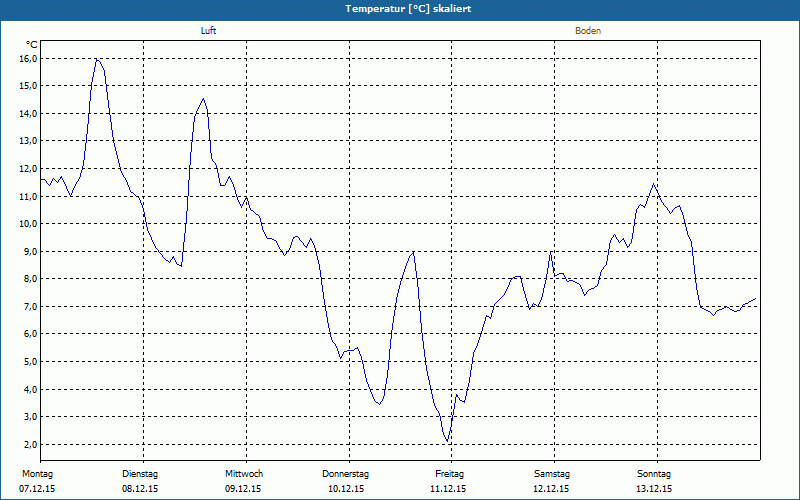Select the 'Luft' legend label
The height and width of the screenshot is (500, 800).
pyautogui.click(x=208, y=31)
